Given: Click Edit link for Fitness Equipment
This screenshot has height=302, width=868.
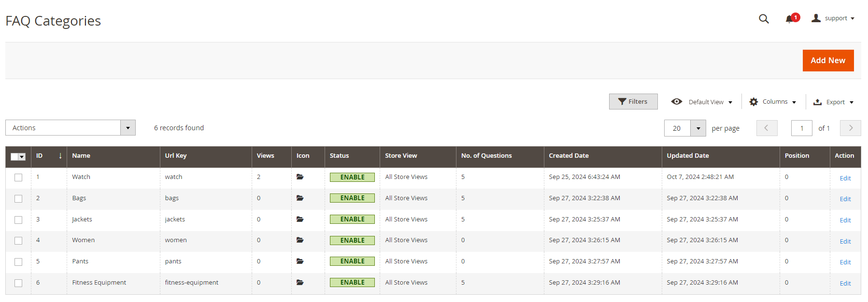Looking at the screenshot, I should point(845,283).
